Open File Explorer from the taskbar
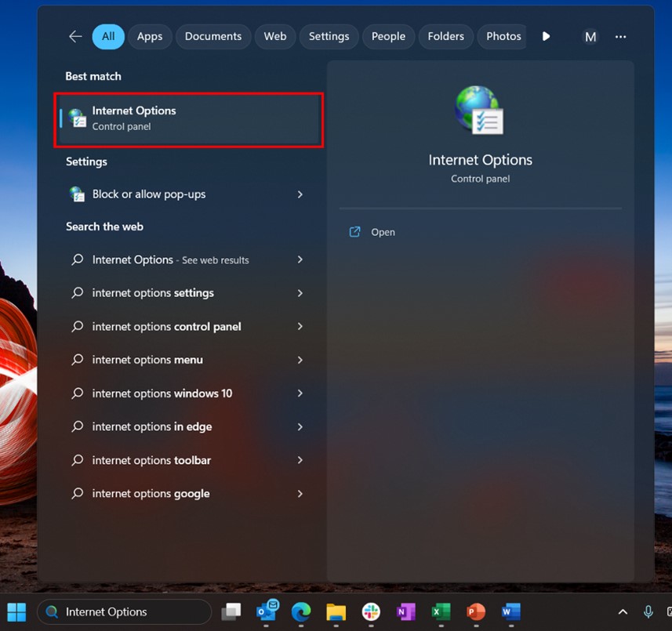 [336, 611]
